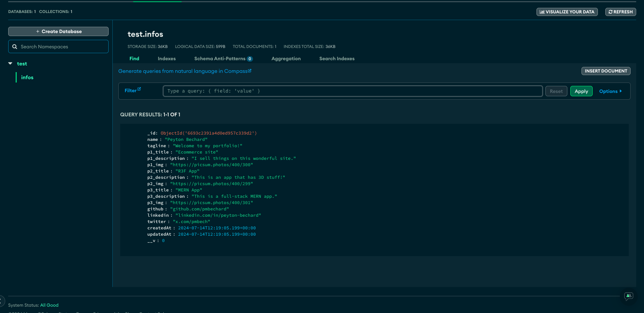The width and height of the screenshot is (644, 313).
Task: Open the Aggregation tab
Action: [x=286, y=59]
